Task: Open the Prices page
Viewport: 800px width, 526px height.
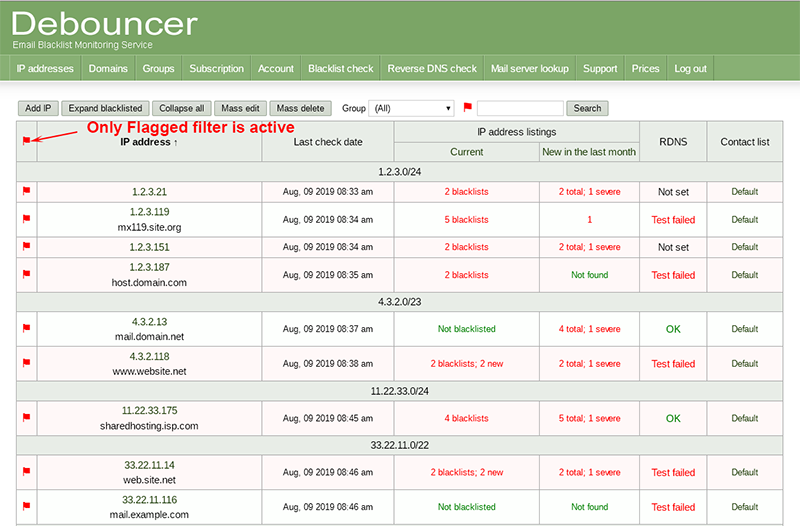Action: (645, 68)
